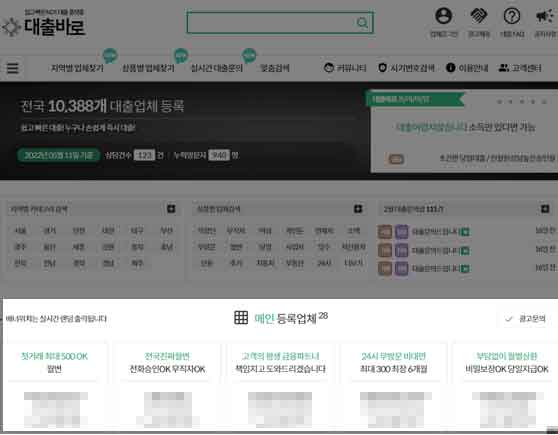Screen dimensions: 558x435
Task: Open the 고객센터 link
Action: point(520,68)
